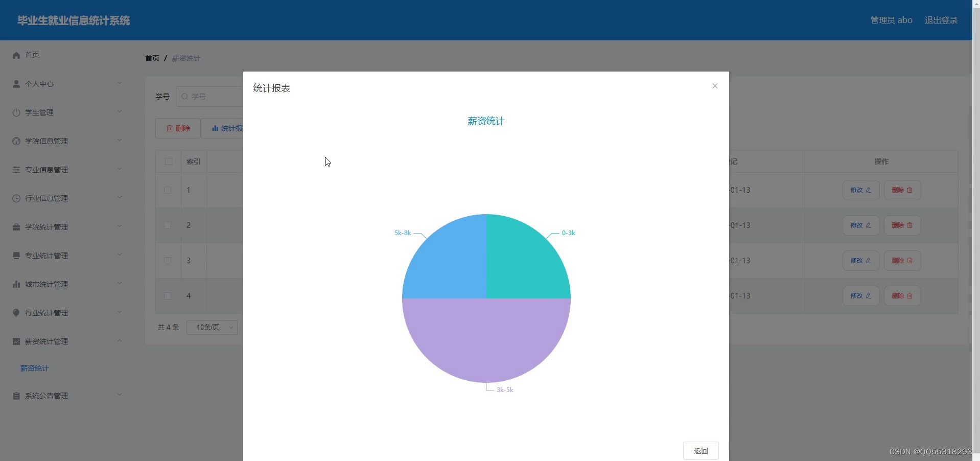Click the purple 3k-5k pie slice
The width and height of the screenshot is (980, 461).
pos(486,340)
